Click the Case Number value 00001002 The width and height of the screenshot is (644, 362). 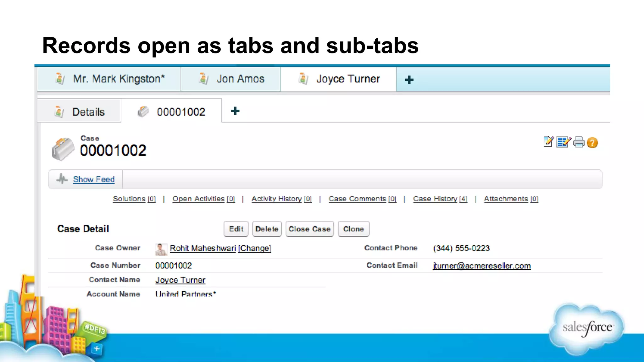(x=174, y=266)
